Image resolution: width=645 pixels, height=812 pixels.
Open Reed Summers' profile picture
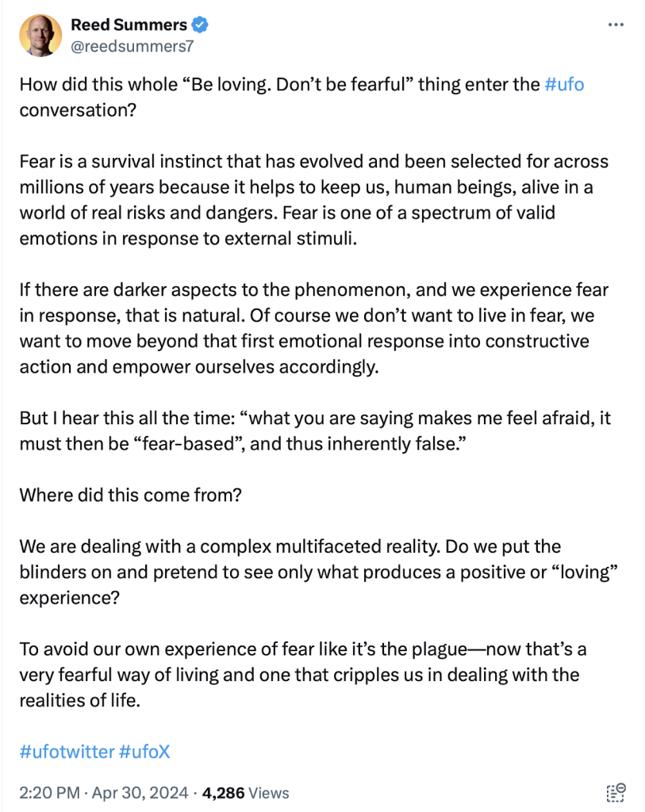click(40, 35)
